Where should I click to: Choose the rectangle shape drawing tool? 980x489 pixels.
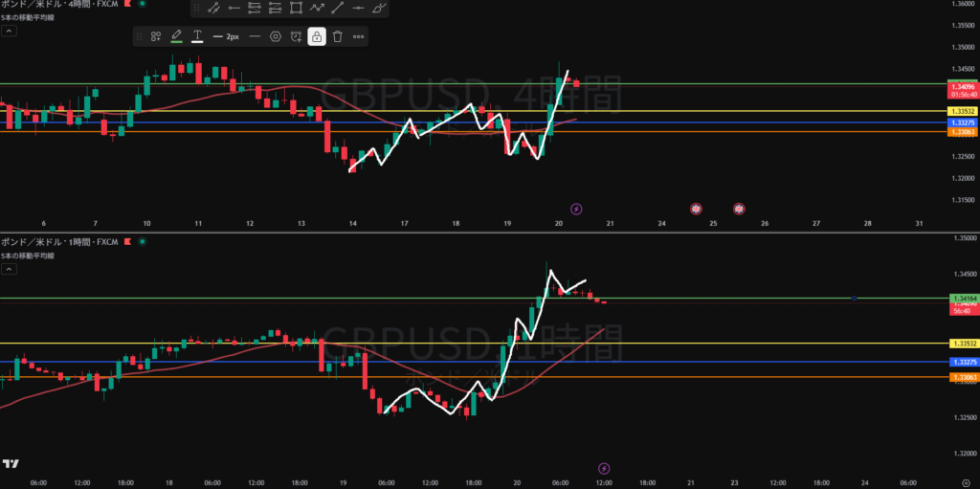click(296, 9)
